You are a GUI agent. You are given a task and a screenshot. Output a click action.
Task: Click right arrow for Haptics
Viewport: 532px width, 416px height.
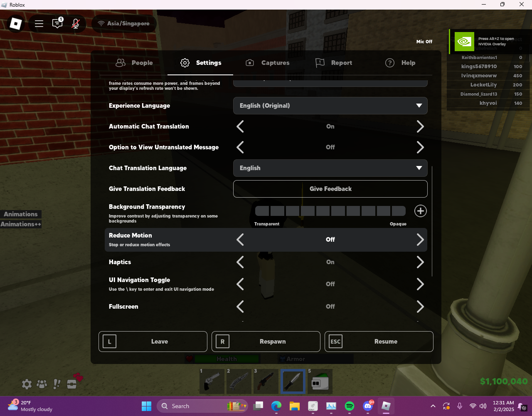click(x=420, y=262)
